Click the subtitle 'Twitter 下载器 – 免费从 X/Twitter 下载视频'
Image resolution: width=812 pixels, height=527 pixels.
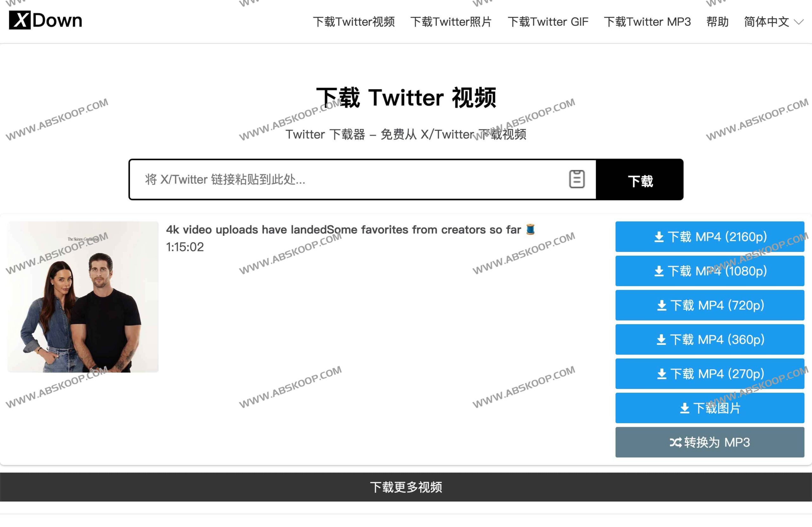(x=406, y=135)
